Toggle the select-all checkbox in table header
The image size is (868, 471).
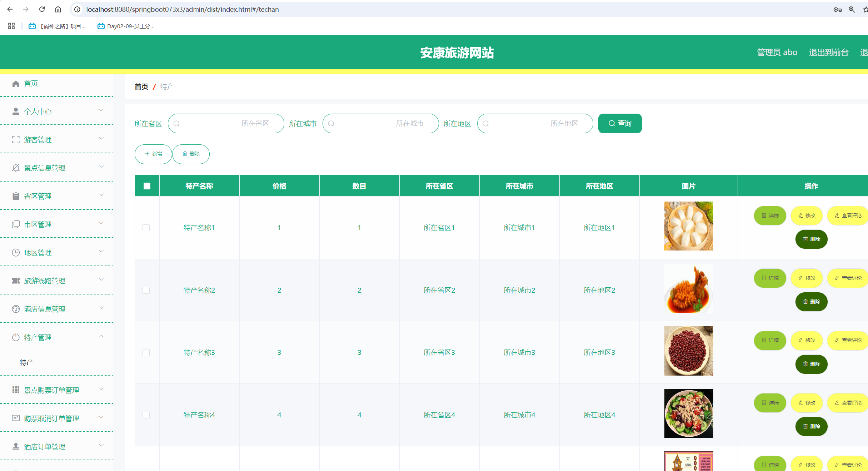click(x=146, y=185)
